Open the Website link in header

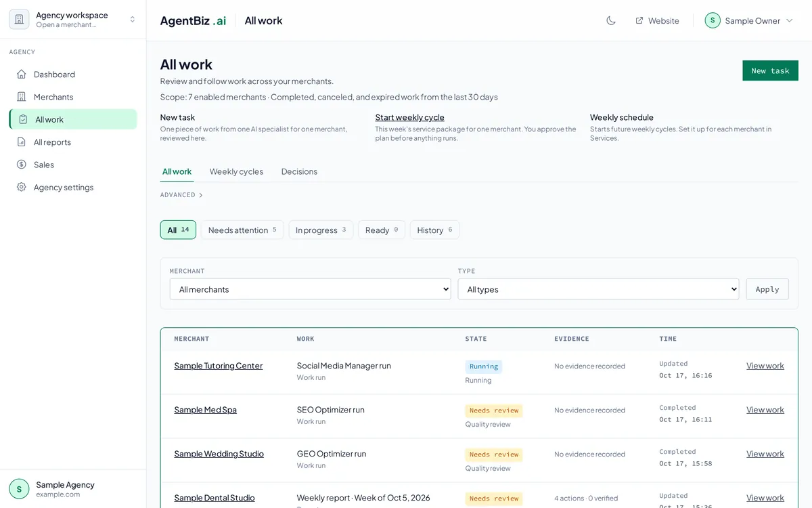point(657,20)
